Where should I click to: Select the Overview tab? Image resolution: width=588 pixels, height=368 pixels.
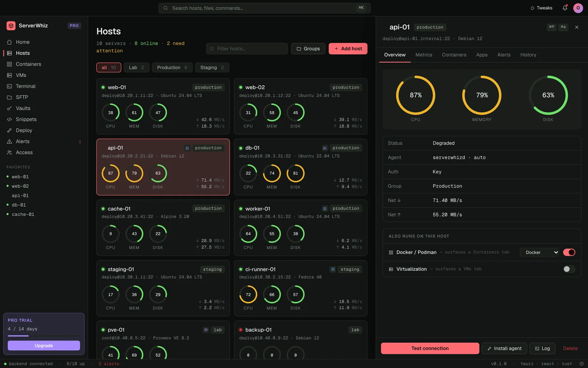pos(395,55)
